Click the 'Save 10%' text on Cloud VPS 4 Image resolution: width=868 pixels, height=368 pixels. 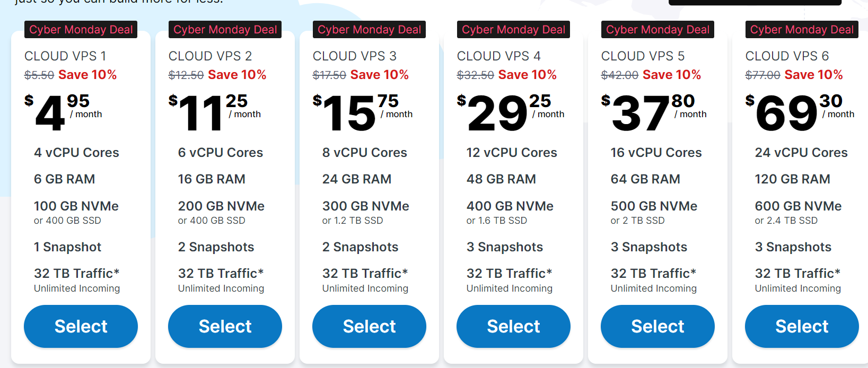[x=527, y=75]
